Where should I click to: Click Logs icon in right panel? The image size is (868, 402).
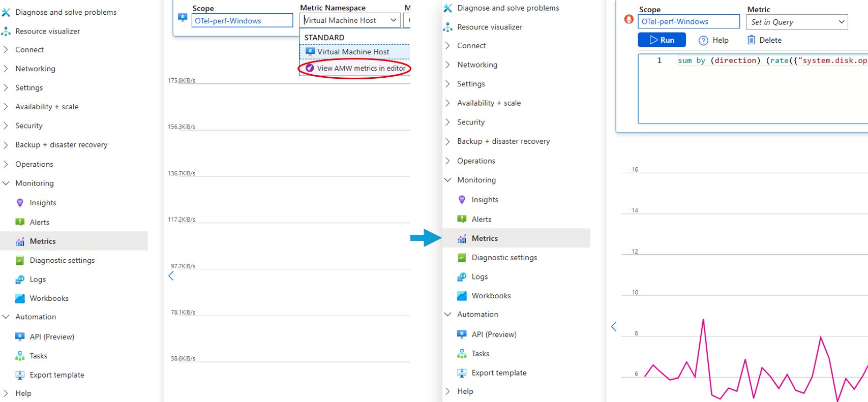[x=462, y=277]
